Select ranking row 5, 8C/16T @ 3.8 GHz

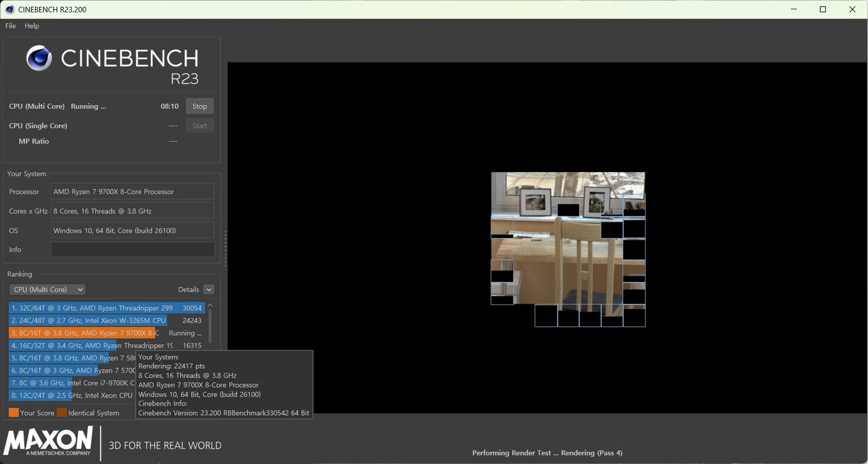coord(72,358)
